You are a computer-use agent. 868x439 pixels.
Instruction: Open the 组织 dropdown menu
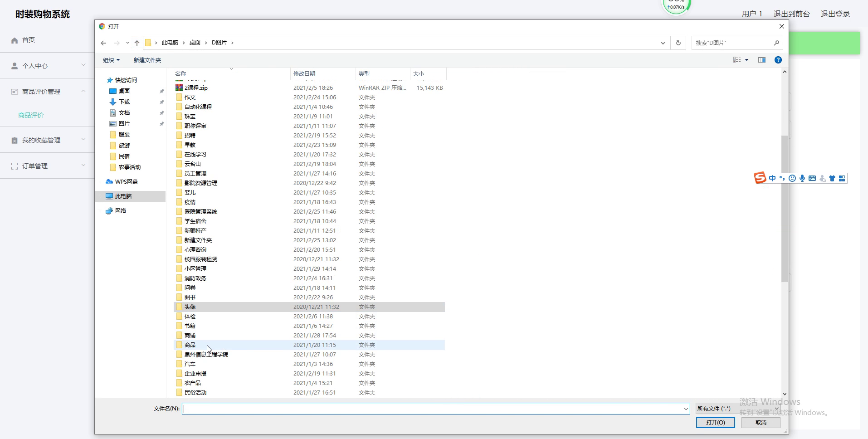(111, 60)
